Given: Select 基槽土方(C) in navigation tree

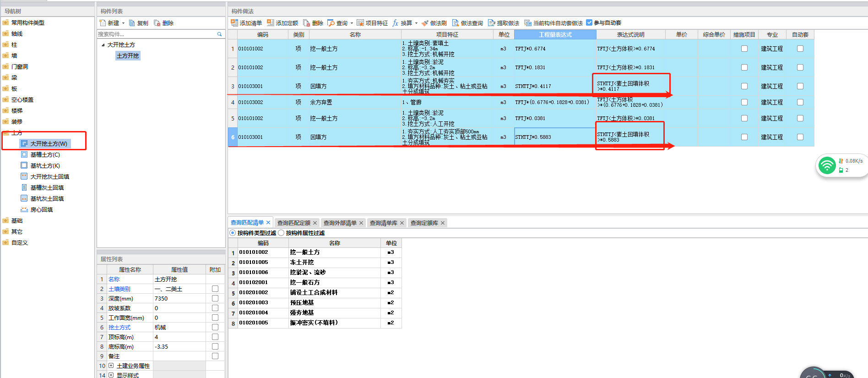Looking at the screenshot, I should point(45,155).
